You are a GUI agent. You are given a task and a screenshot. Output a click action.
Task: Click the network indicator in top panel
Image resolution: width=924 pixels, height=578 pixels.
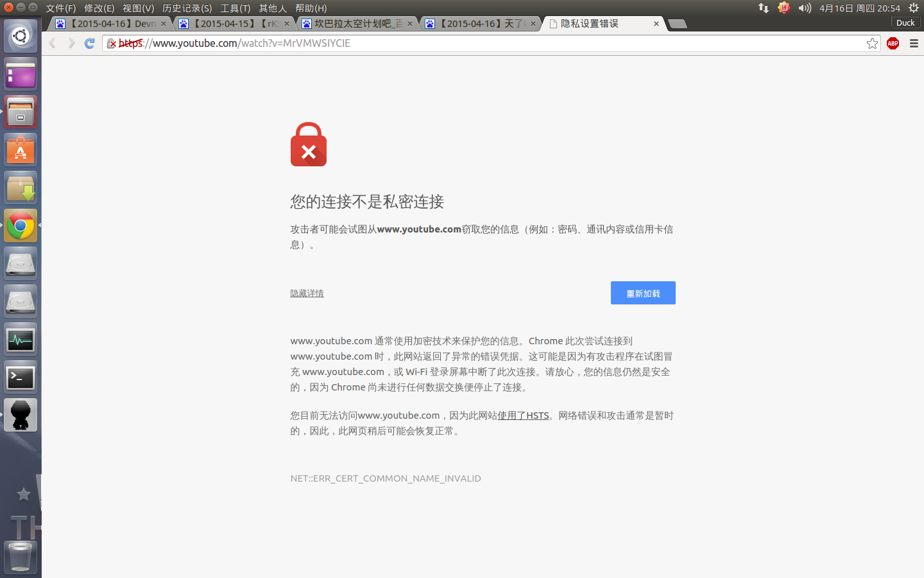click(x=763, y=8)
